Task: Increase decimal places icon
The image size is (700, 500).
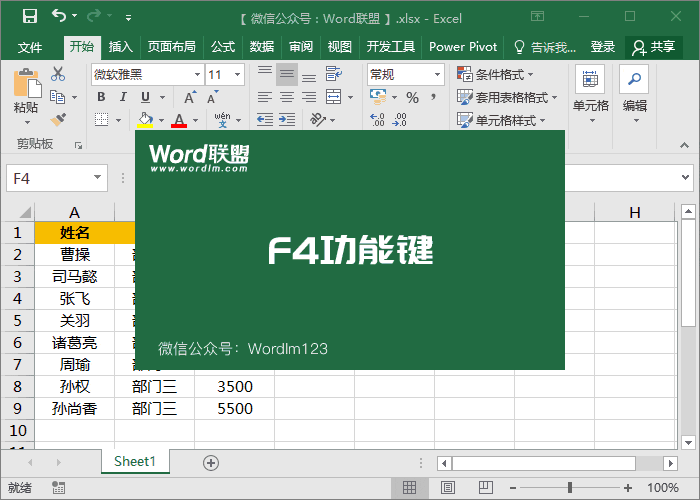Action: click(378, 120)
